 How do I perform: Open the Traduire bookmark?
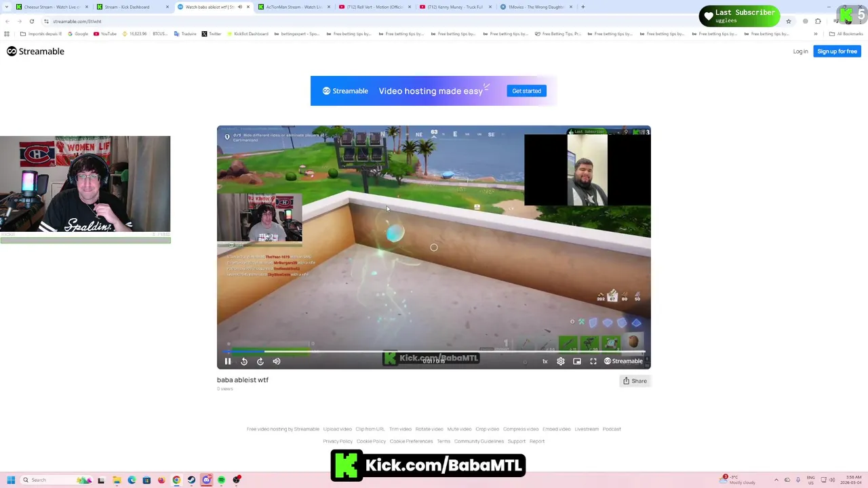click(185, 34)
